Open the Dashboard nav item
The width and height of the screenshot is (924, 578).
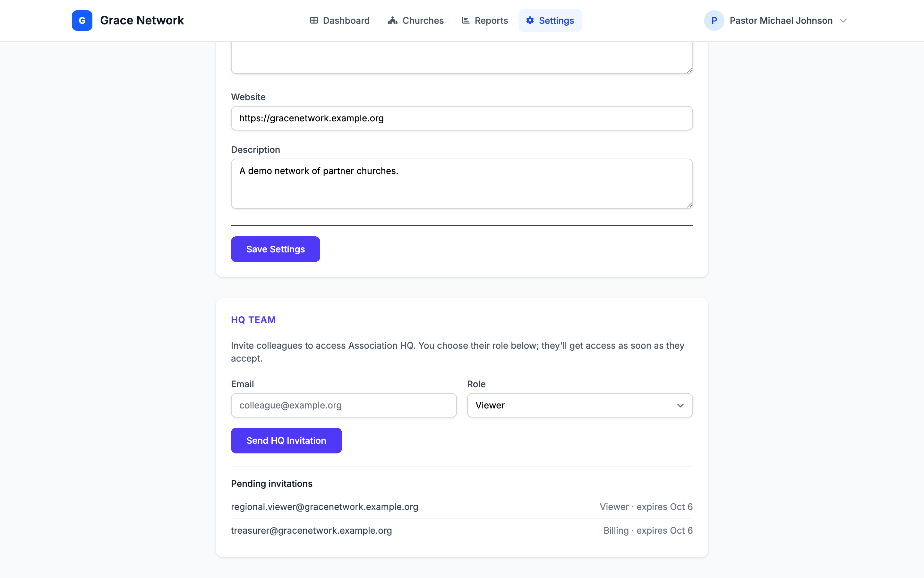pos(340,21)
